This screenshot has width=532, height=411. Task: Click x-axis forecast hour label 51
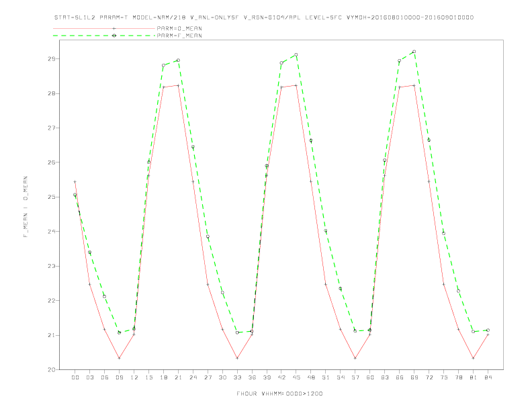click(x=326, y=377)
